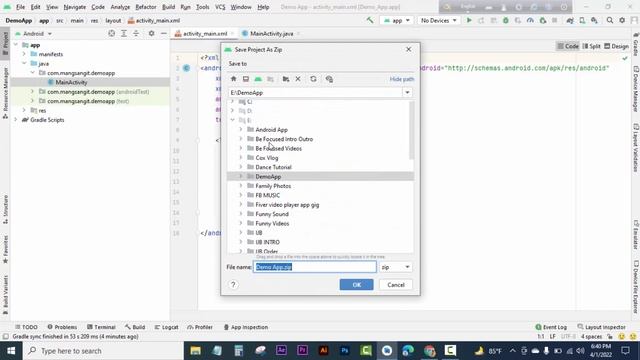Image resolution: width=640 pixels, height=360 pixels.
Task: Open the app run configuration dropdown
Action: click(397, 20)
